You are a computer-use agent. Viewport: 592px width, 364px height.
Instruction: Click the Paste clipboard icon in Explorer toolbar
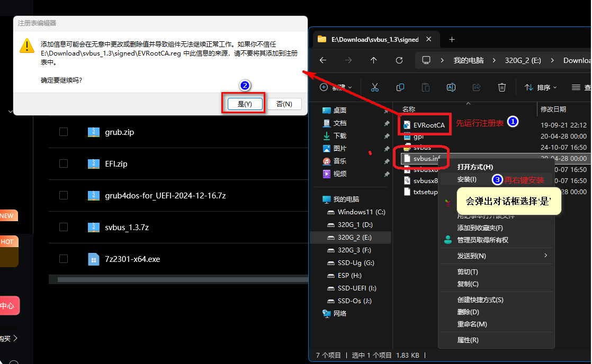426,87
